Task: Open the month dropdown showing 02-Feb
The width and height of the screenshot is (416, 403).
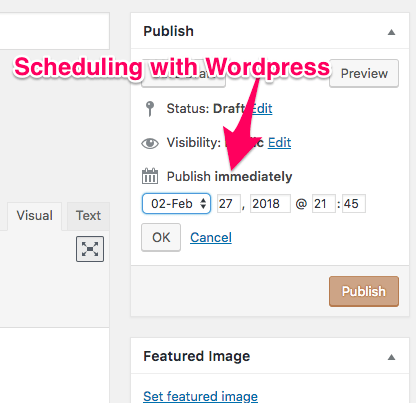Action: [176, 203]
